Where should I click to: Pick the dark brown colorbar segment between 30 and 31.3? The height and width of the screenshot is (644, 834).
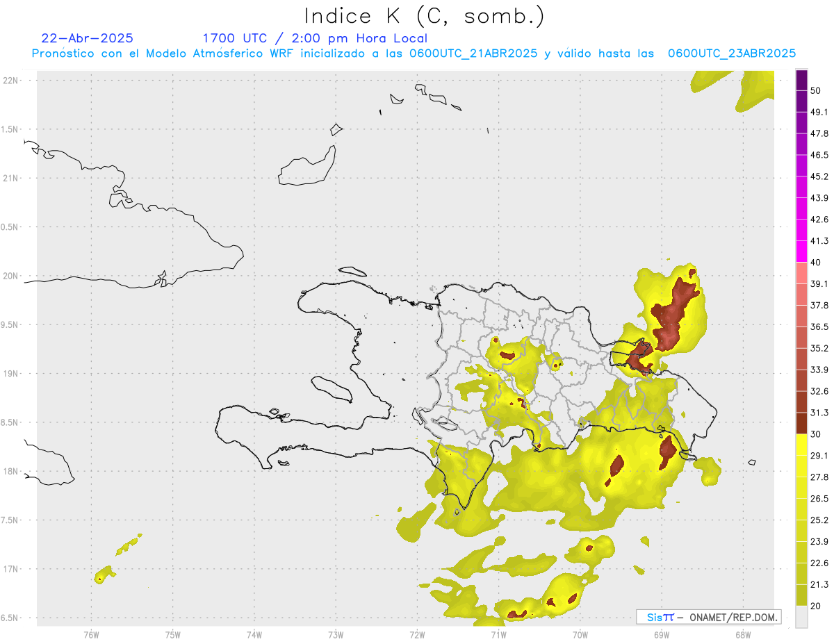coord(801,423)
